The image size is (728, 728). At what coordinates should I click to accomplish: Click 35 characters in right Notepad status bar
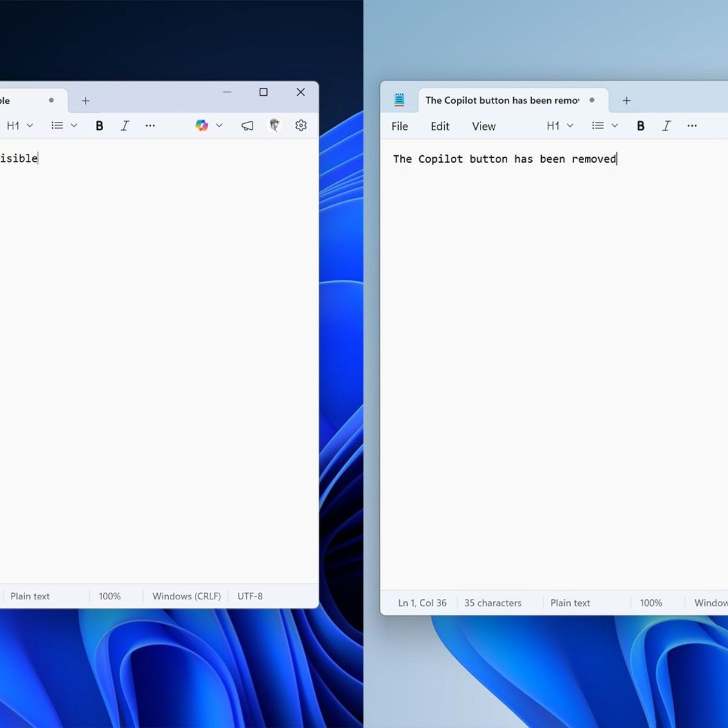click(493, 603)
